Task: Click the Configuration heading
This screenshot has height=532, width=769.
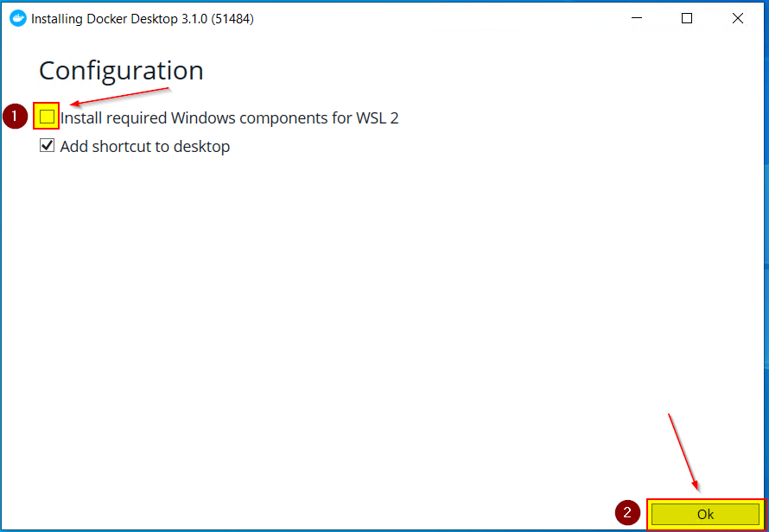Action: coord(121,71)
